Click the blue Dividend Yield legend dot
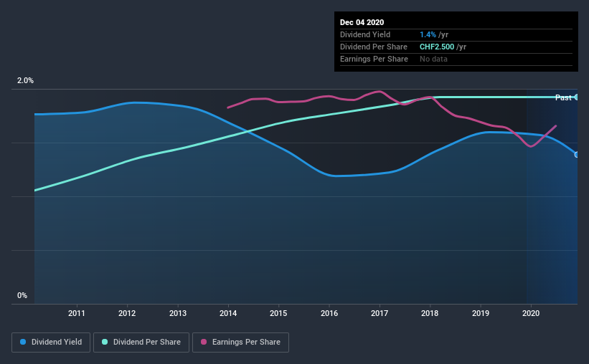The height and width of the screenshot is (364, 589). (23, 342)
